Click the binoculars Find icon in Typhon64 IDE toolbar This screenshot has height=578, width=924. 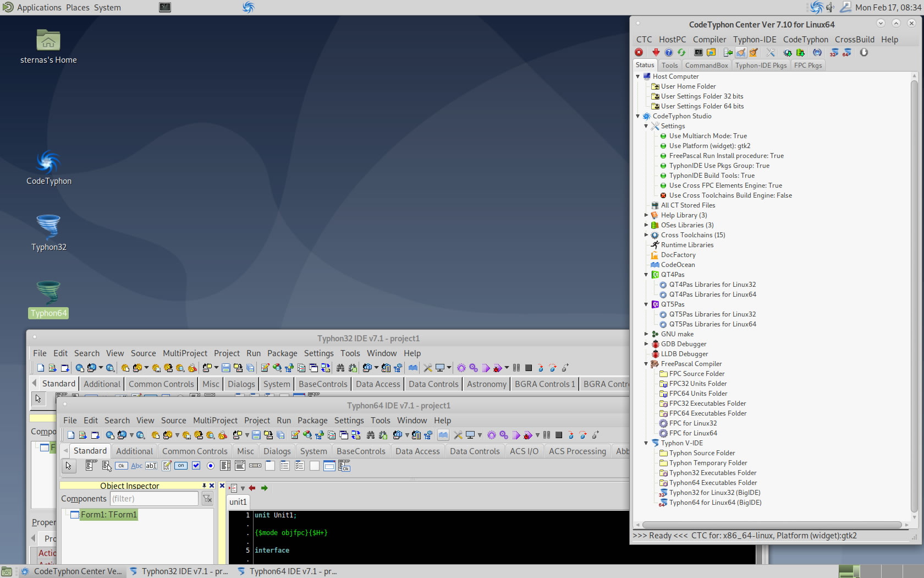(371, 435)
